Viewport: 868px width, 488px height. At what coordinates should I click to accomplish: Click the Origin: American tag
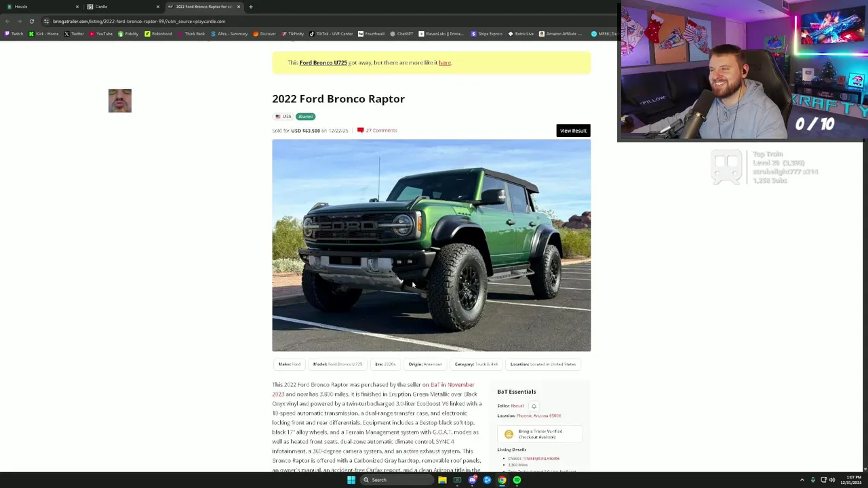point(425,364)
